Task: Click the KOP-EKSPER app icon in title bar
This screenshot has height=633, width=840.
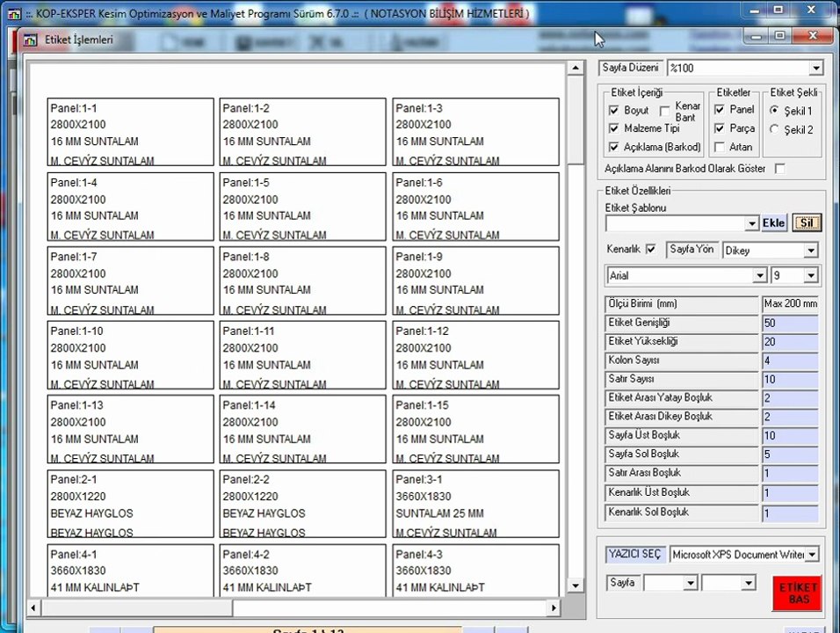Action: click(x=14, y=13)
